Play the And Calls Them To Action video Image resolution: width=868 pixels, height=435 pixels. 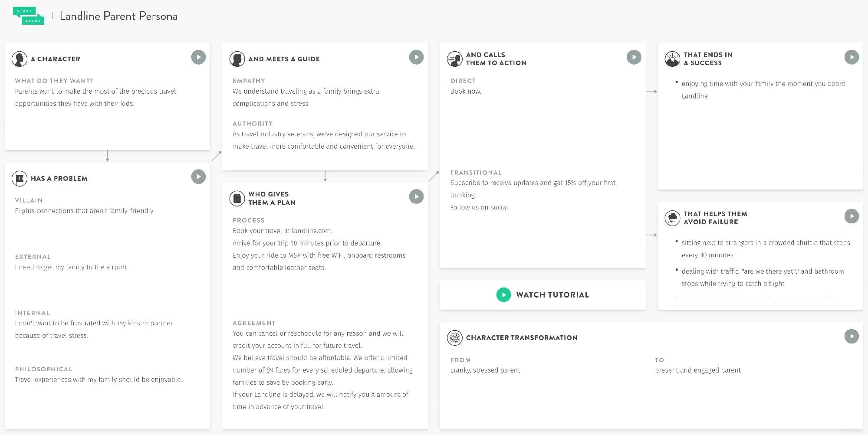point(634,57)
